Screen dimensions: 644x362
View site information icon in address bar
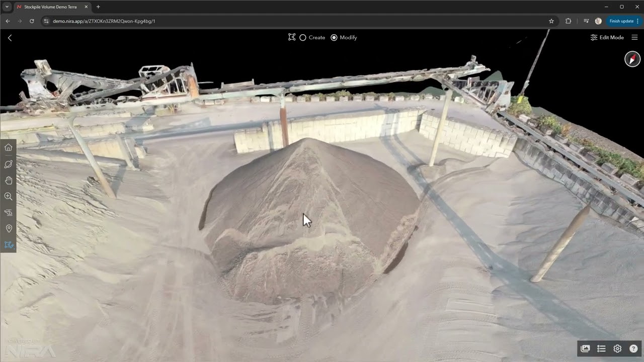coord(46,21)
